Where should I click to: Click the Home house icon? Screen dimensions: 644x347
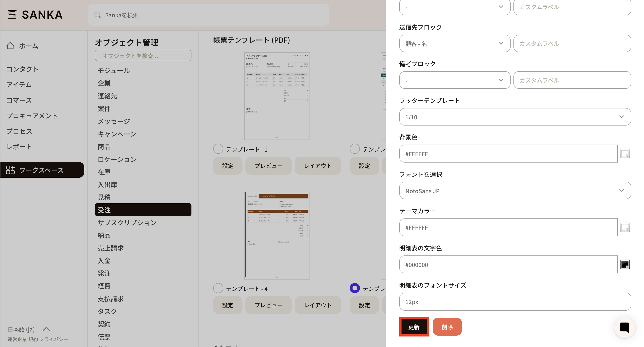11,46
